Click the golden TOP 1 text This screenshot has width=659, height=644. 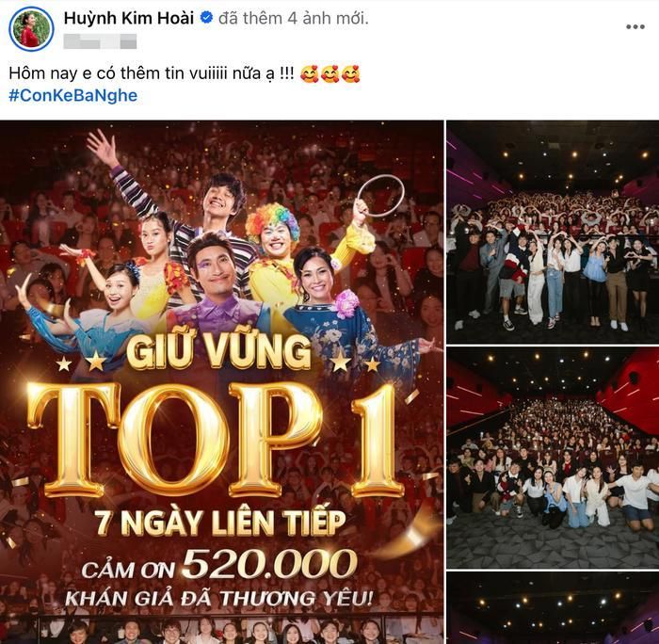[215, 440]
